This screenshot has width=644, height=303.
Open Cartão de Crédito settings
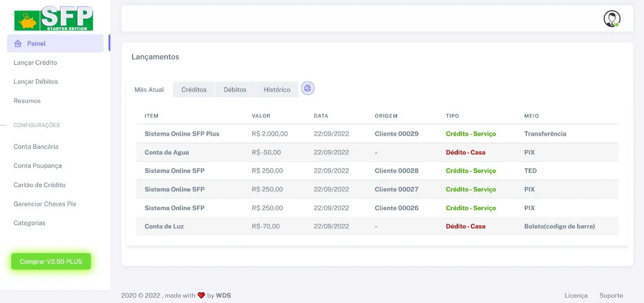(39, 185)
